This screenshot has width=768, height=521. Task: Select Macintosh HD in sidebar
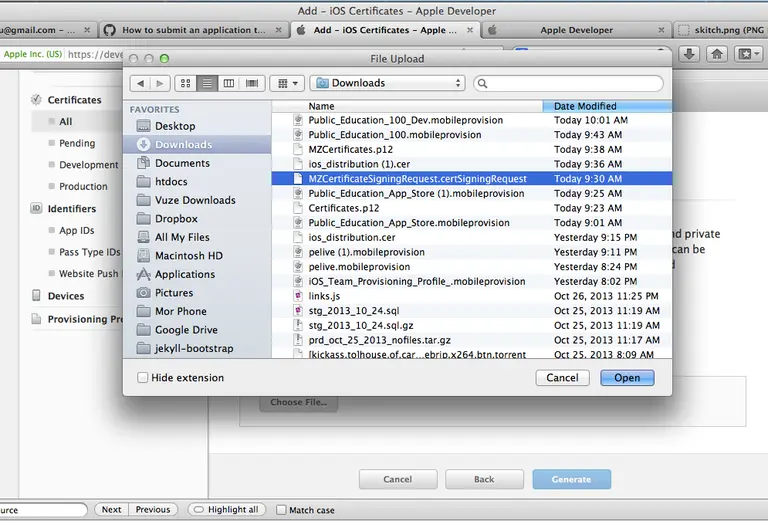tap(196, 256)
